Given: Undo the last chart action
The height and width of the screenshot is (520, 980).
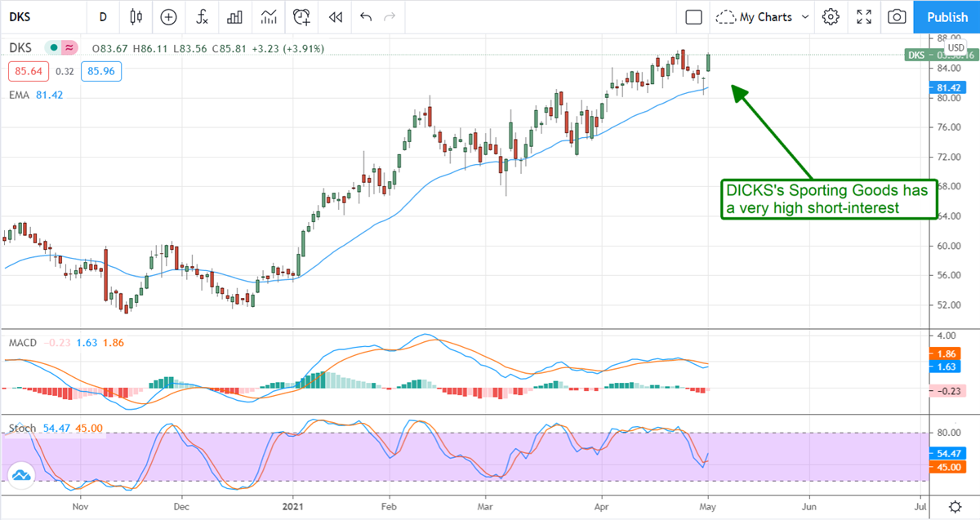Looking at the screenshot, I should pyautogui.click(x=365, y=16).
